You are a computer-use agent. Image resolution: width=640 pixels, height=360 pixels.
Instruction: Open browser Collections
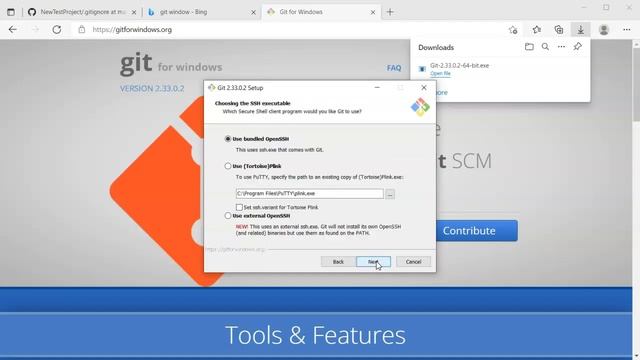[559, 29]
